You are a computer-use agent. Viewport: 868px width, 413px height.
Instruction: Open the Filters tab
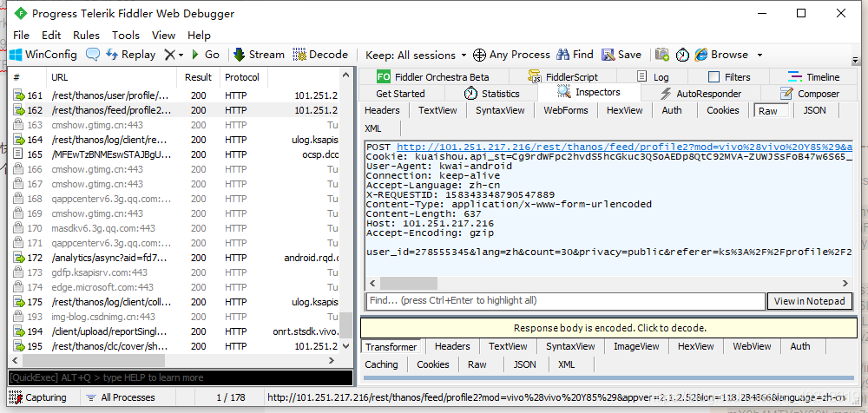(x=729, y=77)
